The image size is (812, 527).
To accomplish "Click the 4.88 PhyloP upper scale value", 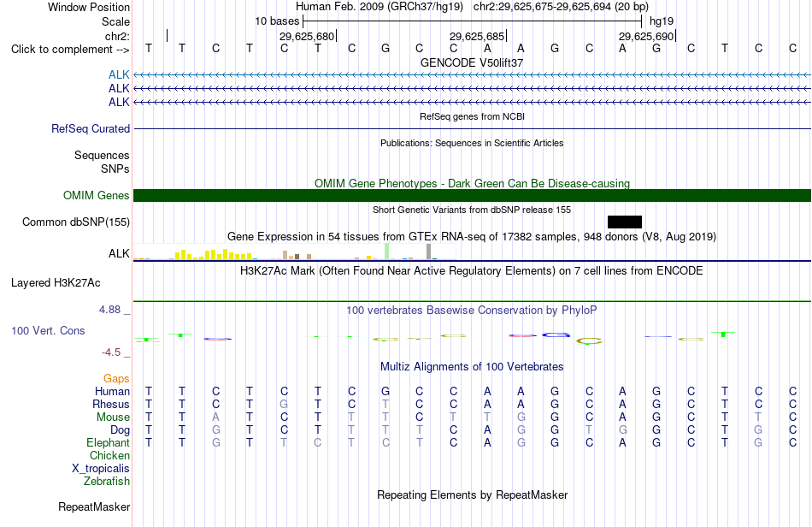I will (x=109, y=310).
